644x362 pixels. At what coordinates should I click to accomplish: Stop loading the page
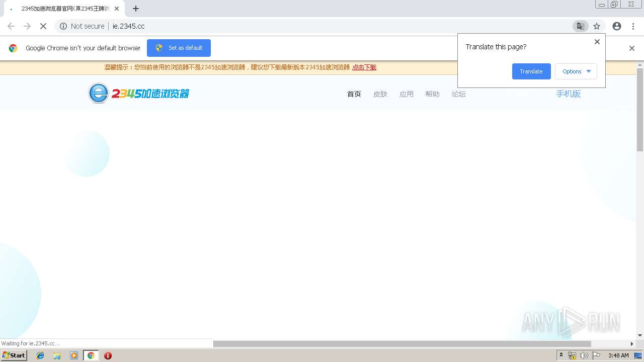click(43, 26)
